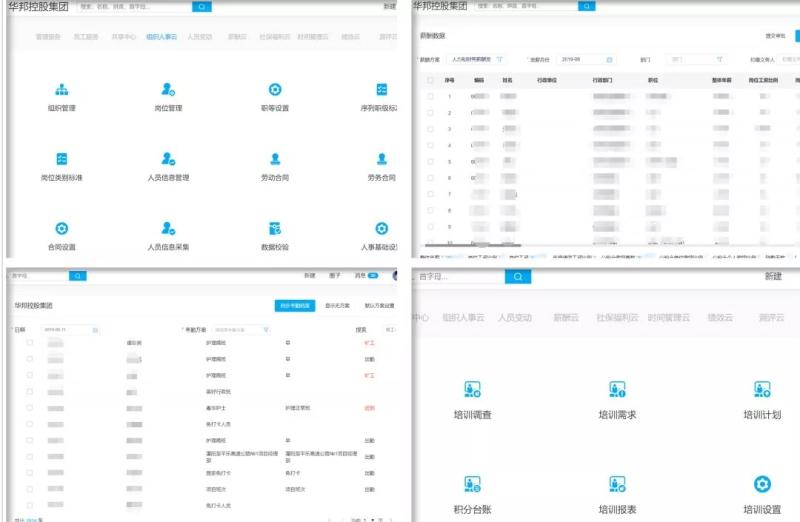This screenshot has width=800, height=522.
Task: Click the horizontal scrollbar under the salary table
Action: [473, 245]
